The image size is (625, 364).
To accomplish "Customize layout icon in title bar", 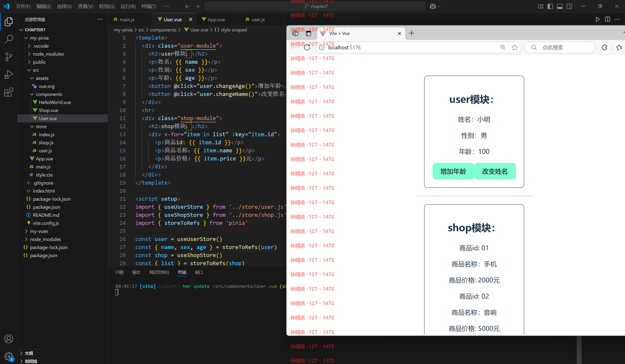I will click(x=541, y=6).
